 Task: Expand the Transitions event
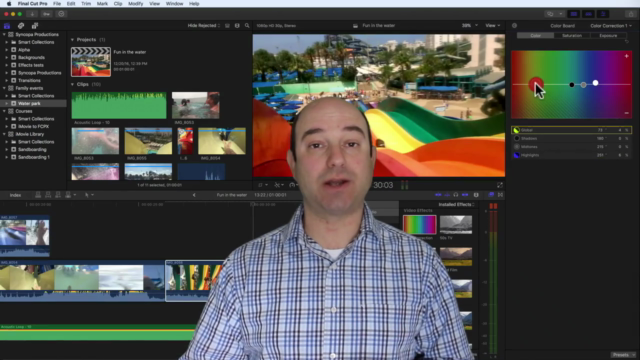coord(7,80)
